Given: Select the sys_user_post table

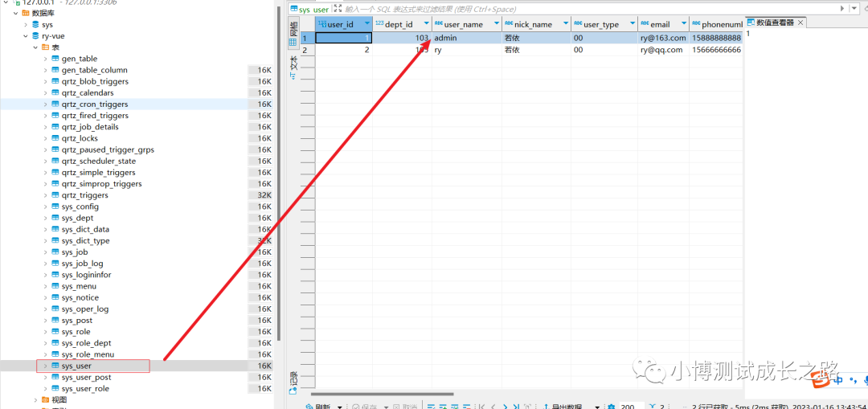Looking at the screenshot, I should click(x=86, y=378).
